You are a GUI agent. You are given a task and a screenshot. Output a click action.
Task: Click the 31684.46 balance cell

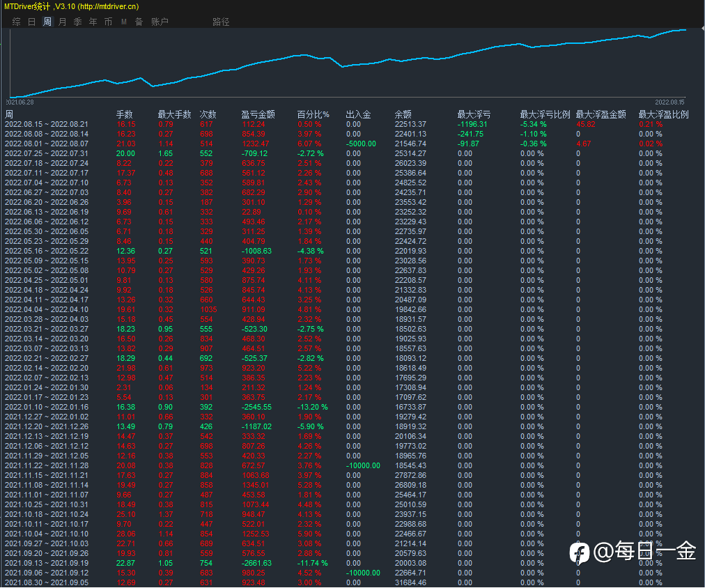click(410, 582)
